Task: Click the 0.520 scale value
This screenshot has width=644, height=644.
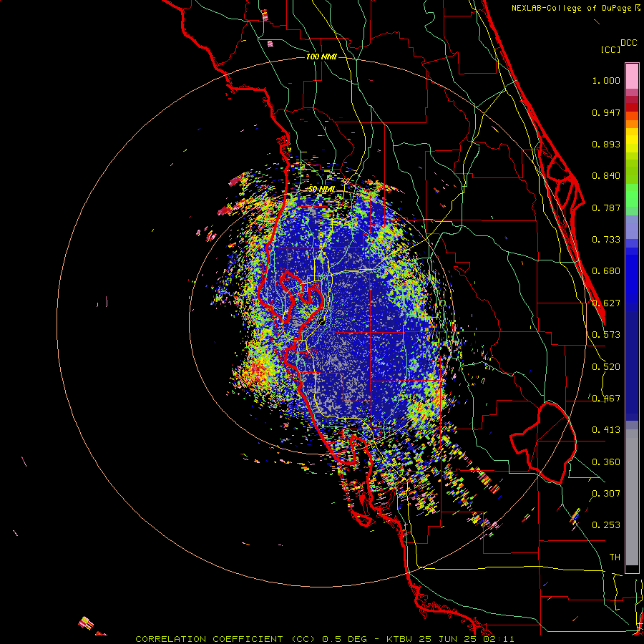Action: click(606, 367)
